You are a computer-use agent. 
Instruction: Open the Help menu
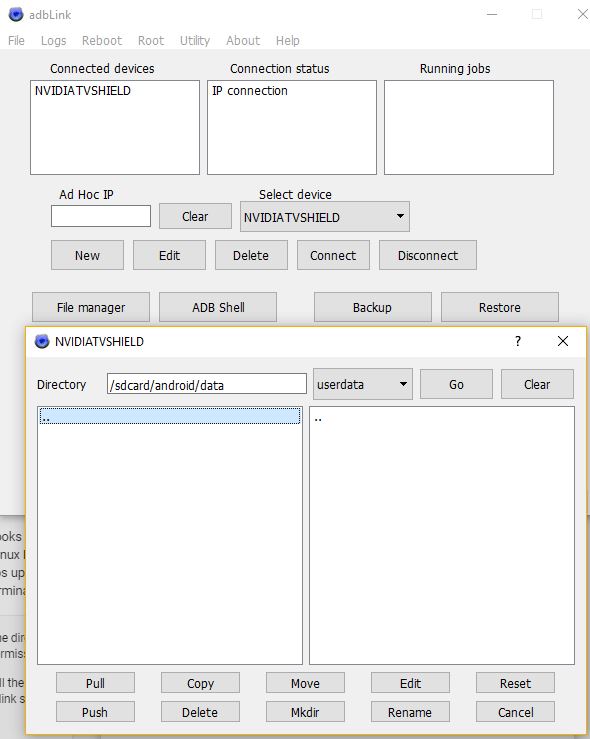(287, 41)
